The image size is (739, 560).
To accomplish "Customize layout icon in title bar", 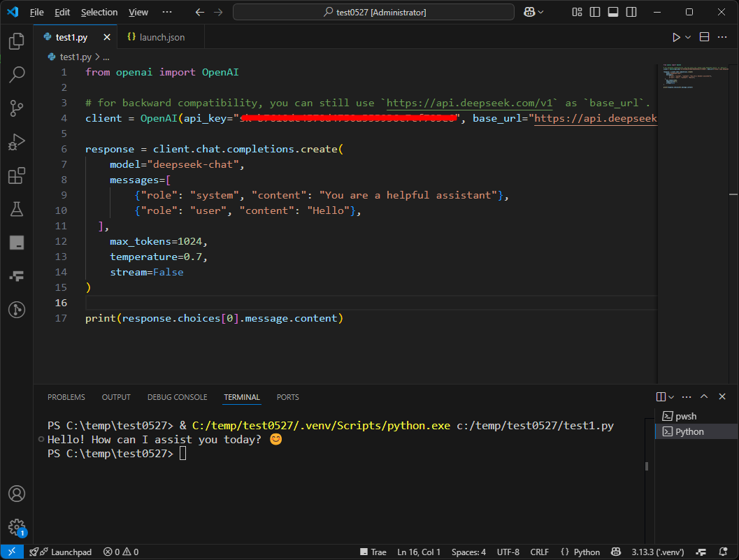I will point(577,13).
